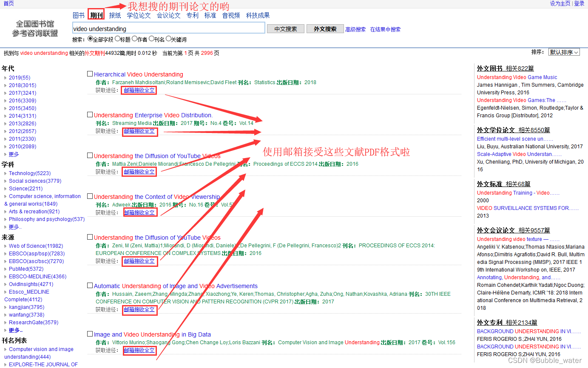Filter by subject Arts & recreation(921)
Image resolution: width=588 pixels, height=368 pixels.
(x=34, y=212)
